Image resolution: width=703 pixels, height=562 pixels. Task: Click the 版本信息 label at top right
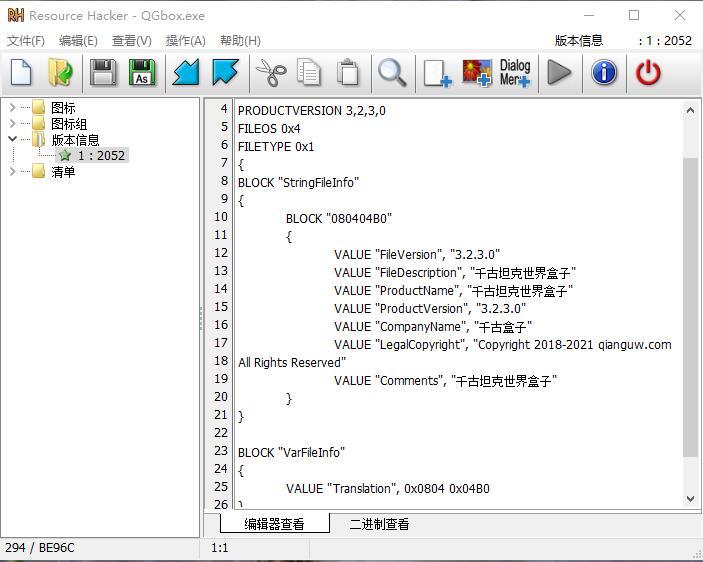tap(578, 41)
